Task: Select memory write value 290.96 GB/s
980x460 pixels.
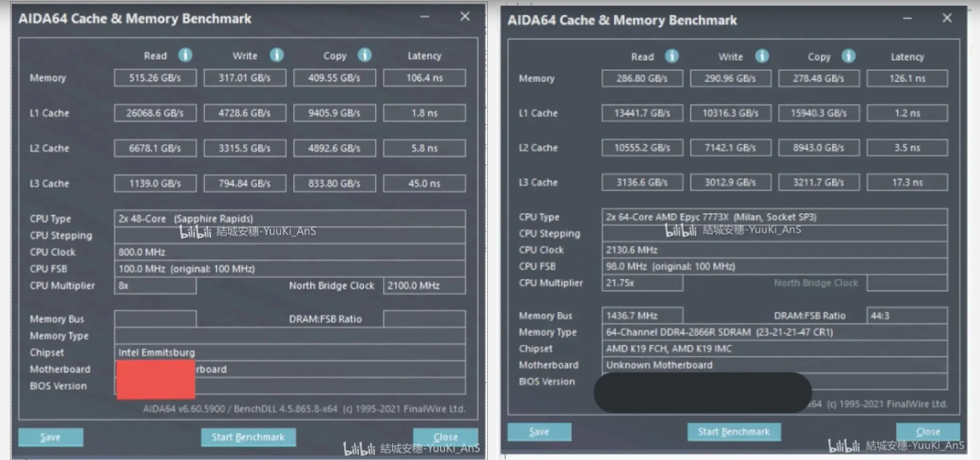Action: click(731, 78)
